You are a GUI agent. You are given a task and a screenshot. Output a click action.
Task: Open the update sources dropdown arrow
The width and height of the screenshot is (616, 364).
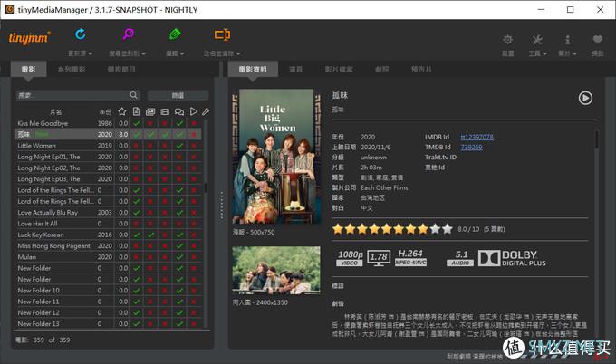(91, 53)
